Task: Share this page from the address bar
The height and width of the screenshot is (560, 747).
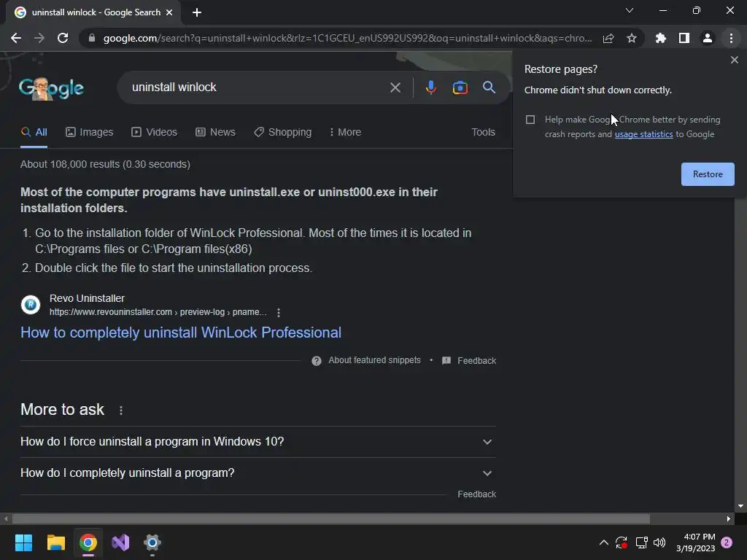Action: pos(608,38)
